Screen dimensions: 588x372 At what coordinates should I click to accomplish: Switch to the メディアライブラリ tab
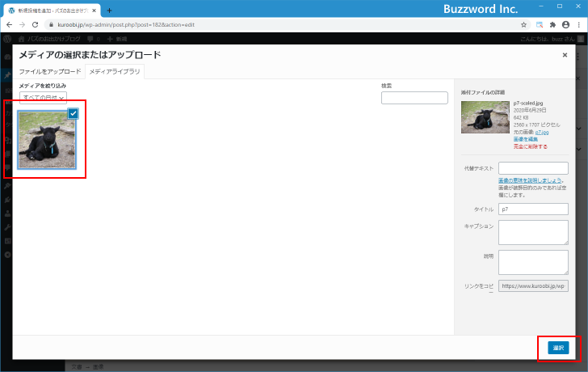point(114,72)
